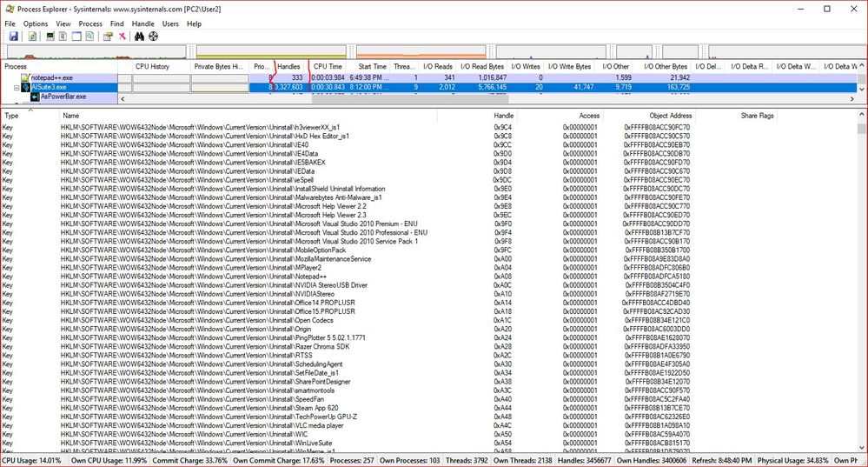Click the handle value 0x9C4

pos(503,127)
